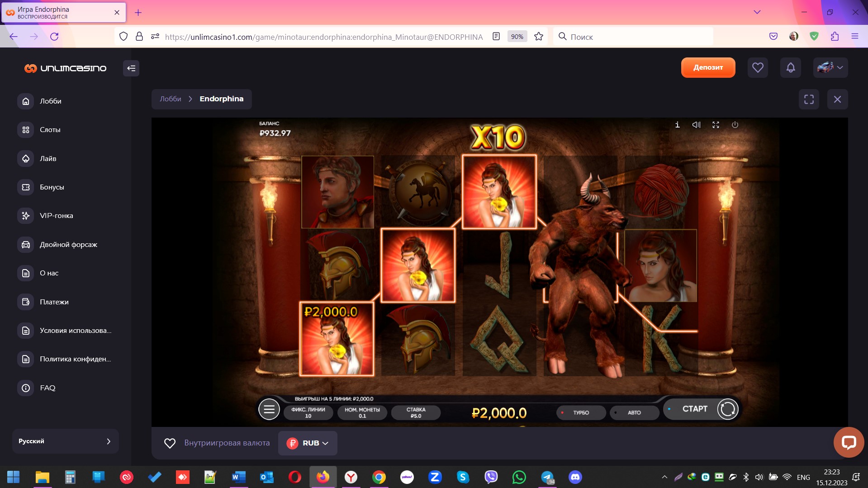The width and height of the screenshot is (868, 488).
Task: Open Условия использования link
Action: pyautogui.click(x=75, y=331)
